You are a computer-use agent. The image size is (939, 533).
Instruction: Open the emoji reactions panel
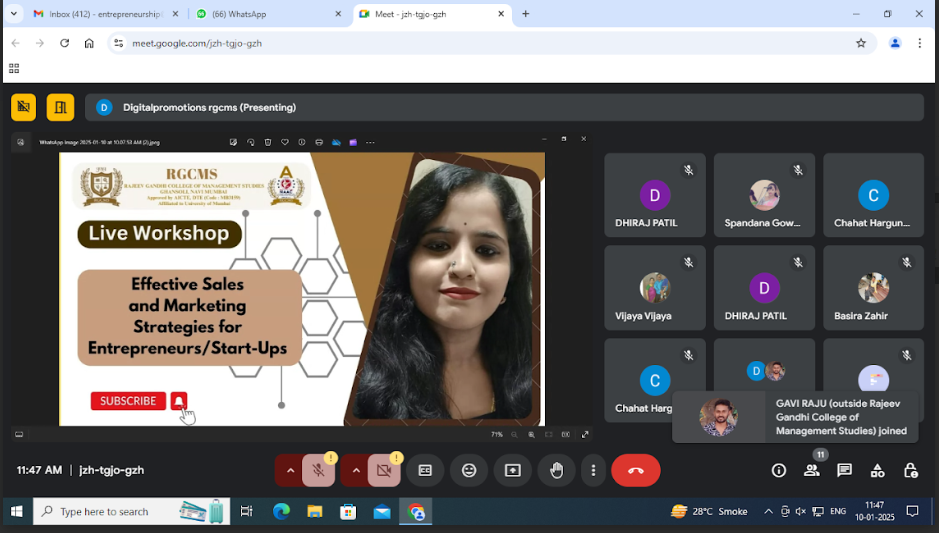[x=469, y=470]
